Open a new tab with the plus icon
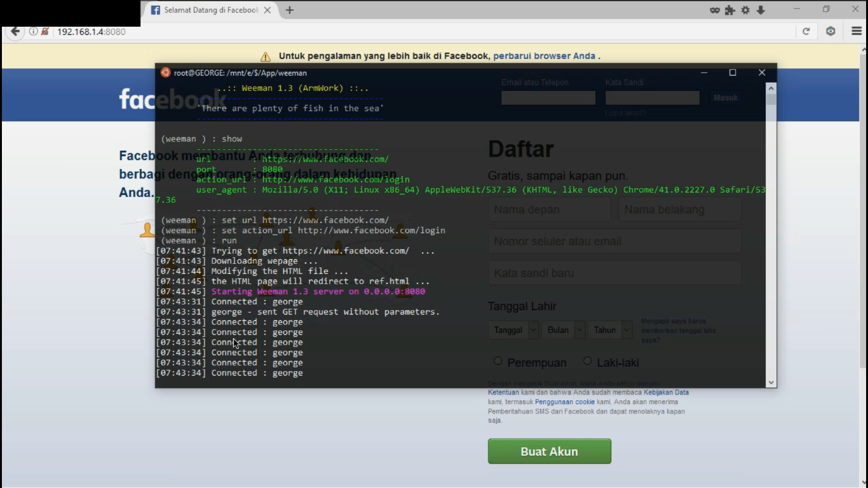868x488 pixels. [x=290, y=10]
